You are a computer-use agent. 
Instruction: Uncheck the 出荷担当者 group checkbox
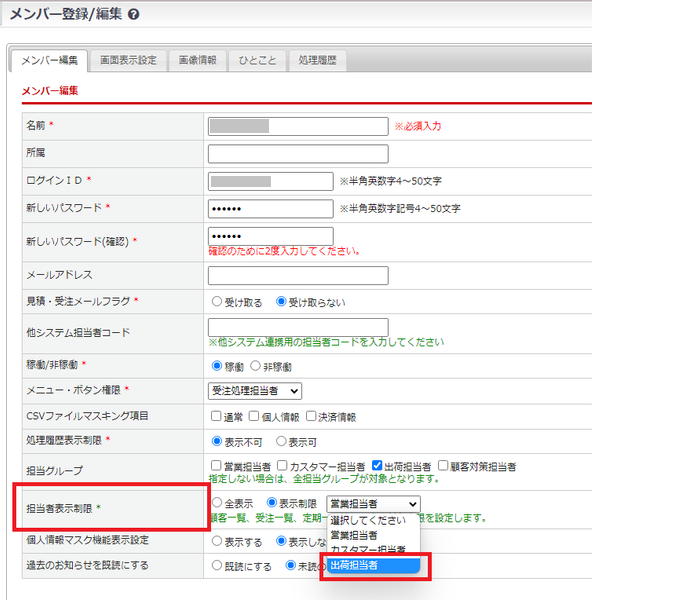point(377,466)
